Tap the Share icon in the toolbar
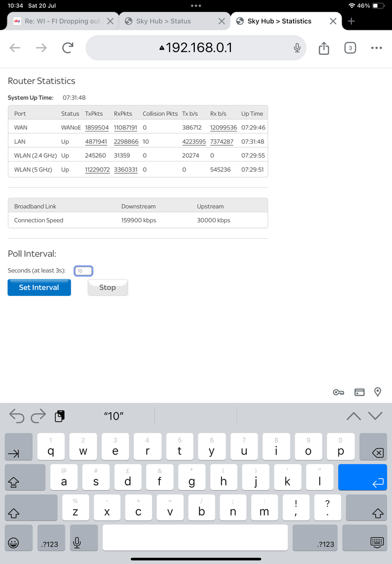The image size is (392, 564). click(324, 49)
